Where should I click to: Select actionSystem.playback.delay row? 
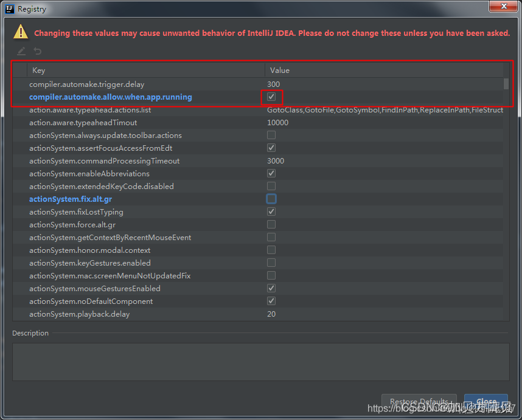click(258, 314)
